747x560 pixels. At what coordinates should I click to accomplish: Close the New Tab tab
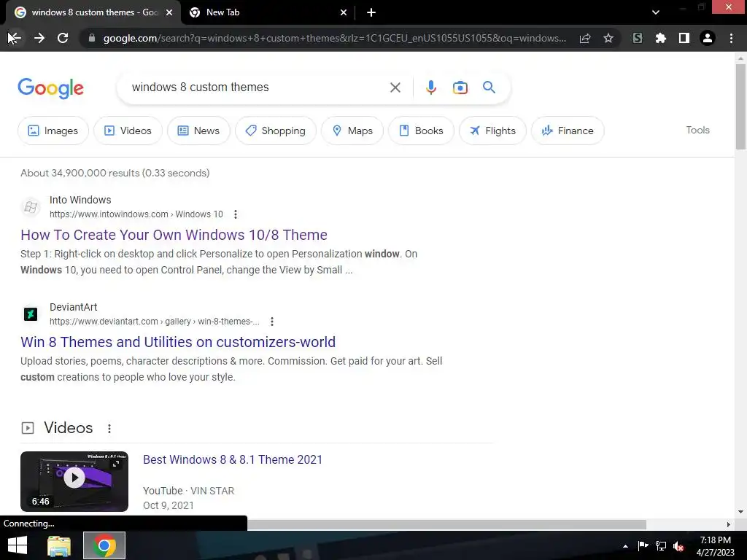click(344, 12)
